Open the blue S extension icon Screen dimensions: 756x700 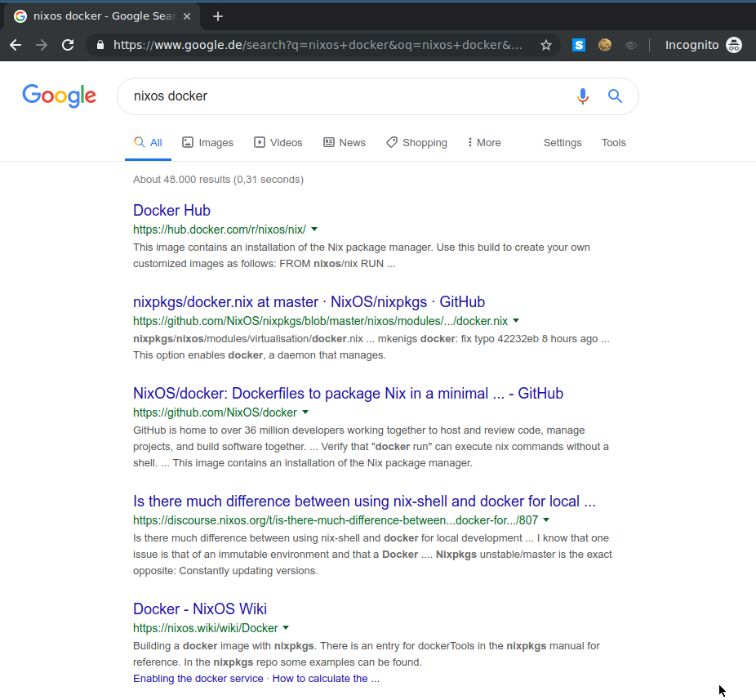click(x=579, y=45)
